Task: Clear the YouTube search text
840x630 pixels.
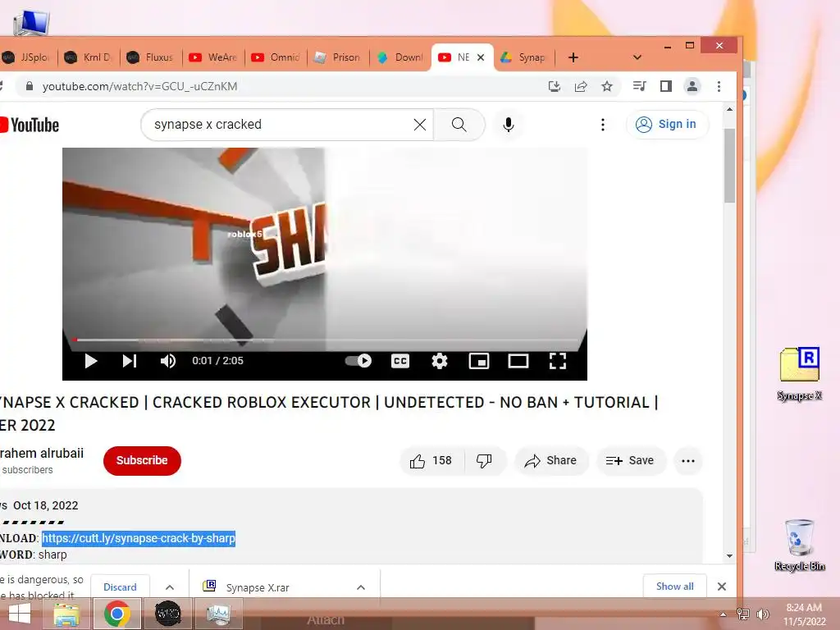Action: 420,125
